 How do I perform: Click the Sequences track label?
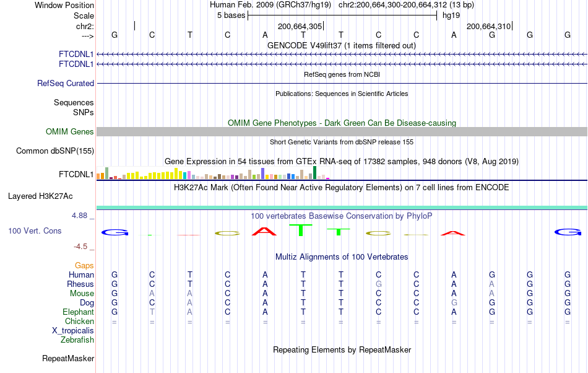74,102
